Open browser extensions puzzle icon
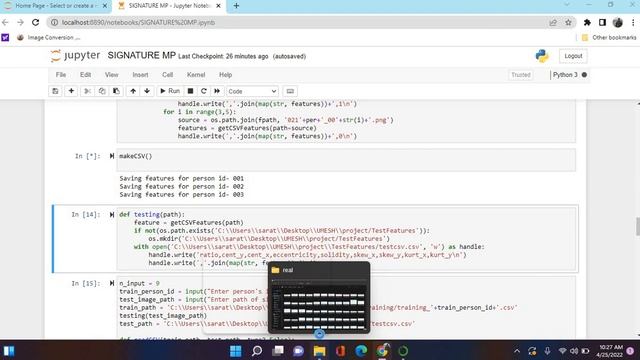 [587, 22]
